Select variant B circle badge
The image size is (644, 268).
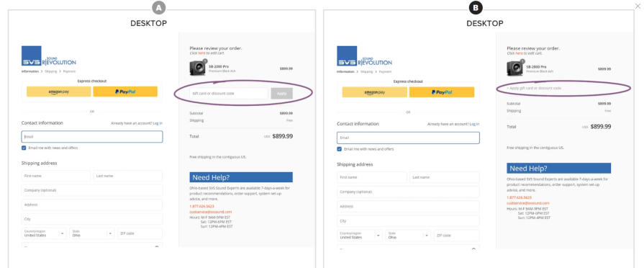476,7
